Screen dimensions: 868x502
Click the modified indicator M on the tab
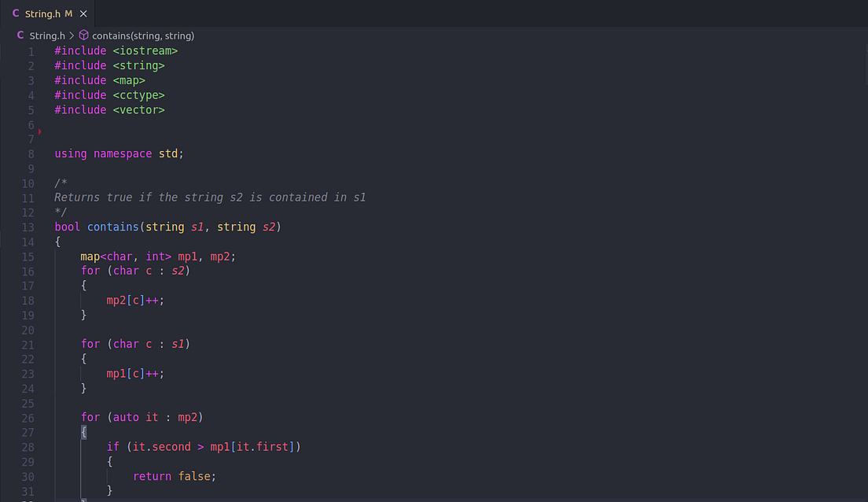71,13
